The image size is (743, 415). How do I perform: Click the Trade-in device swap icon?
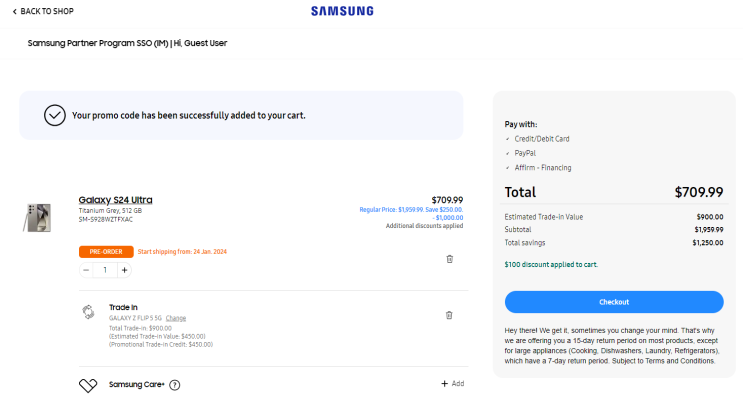[88, 312]
